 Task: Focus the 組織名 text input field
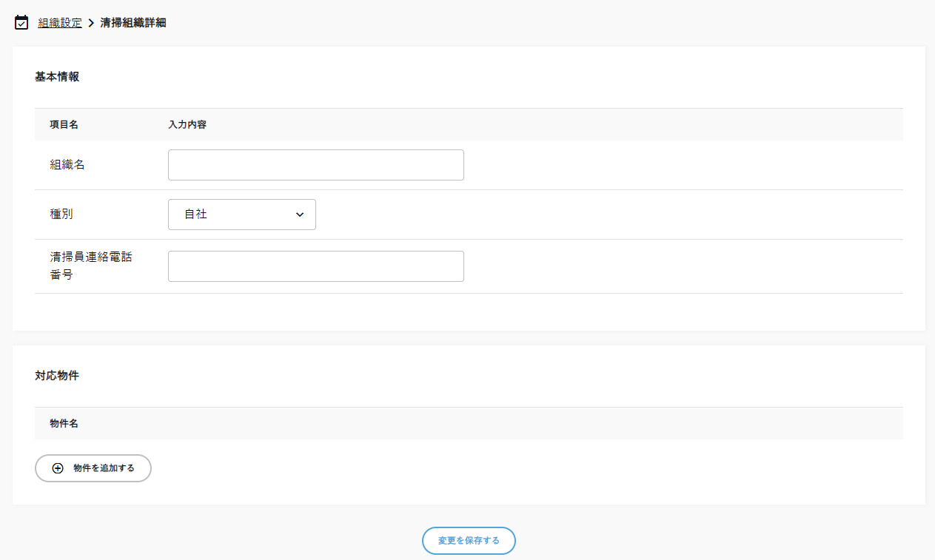(x=315, y=165)
